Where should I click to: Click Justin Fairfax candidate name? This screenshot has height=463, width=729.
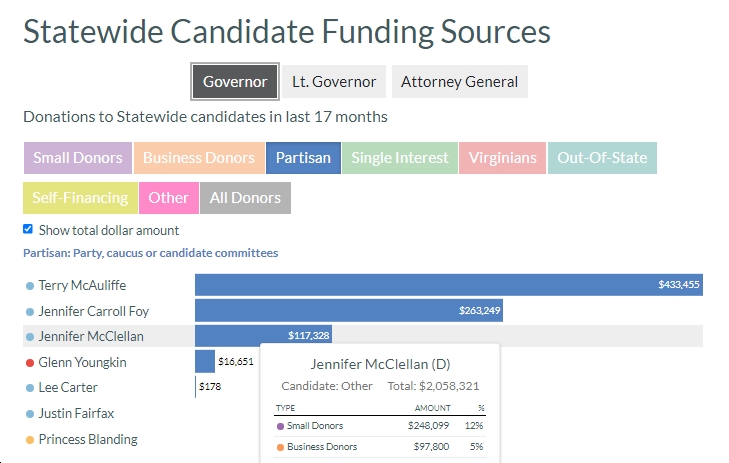(76, 413)
